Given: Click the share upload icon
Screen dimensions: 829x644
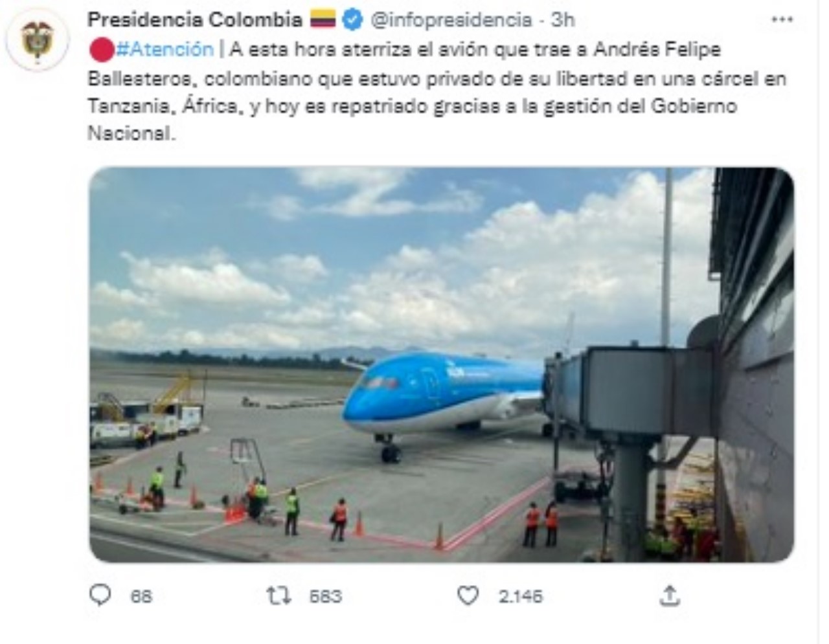Looking at the screenshot, I should [x=669, y=595].
